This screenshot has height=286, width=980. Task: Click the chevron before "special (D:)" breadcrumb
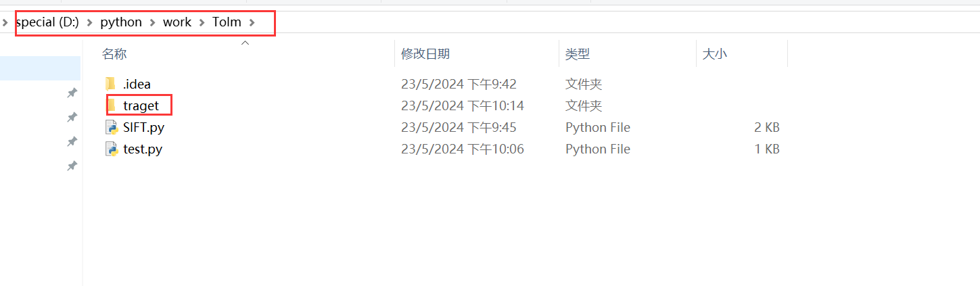tap(5, 22)
